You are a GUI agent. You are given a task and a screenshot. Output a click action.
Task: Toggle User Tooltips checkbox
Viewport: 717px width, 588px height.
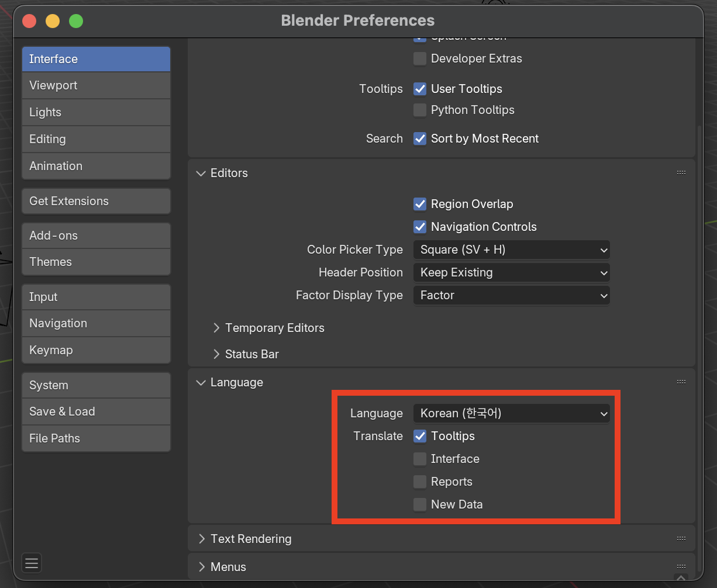click(420, 89)
